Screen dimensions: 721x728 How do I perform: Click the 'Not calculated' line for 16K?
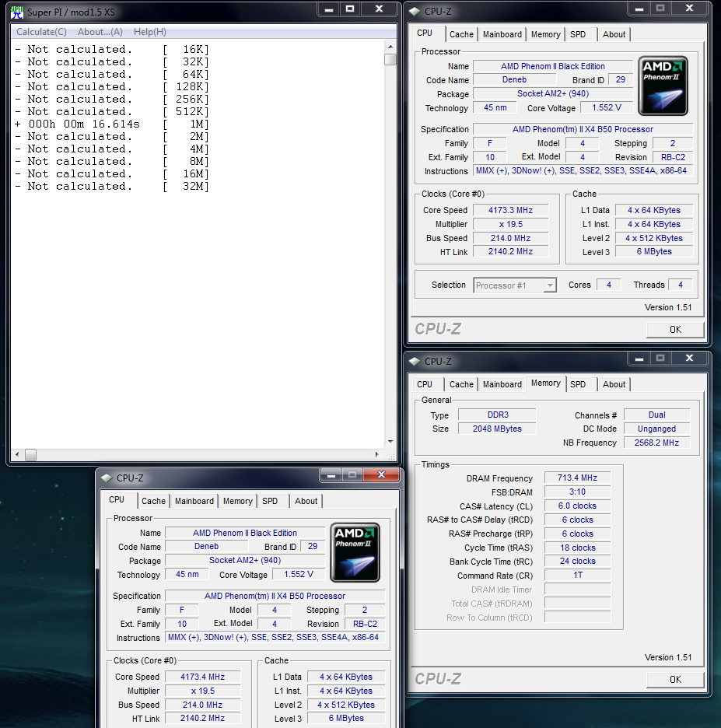pos(111,49)
